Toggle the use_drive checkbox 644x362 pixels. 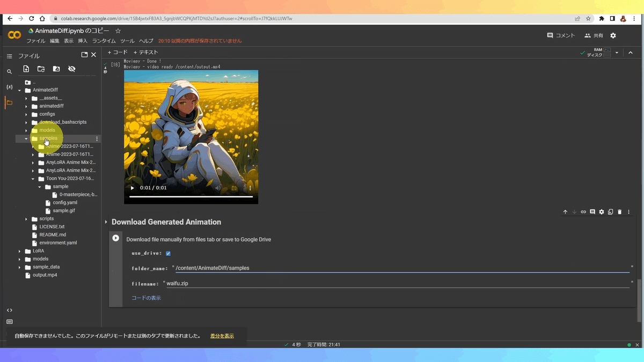pos(169,253)
